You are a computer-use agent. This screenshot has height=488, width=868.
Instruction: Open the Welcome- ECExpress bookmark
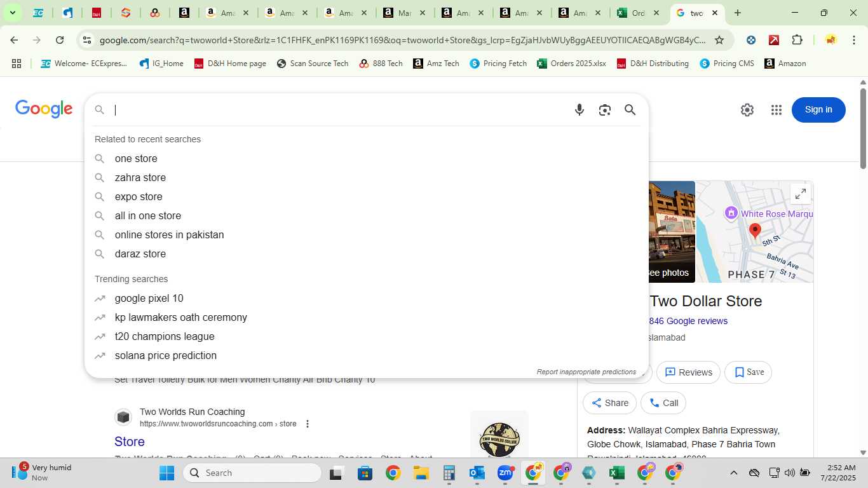(x=84, y=64)
